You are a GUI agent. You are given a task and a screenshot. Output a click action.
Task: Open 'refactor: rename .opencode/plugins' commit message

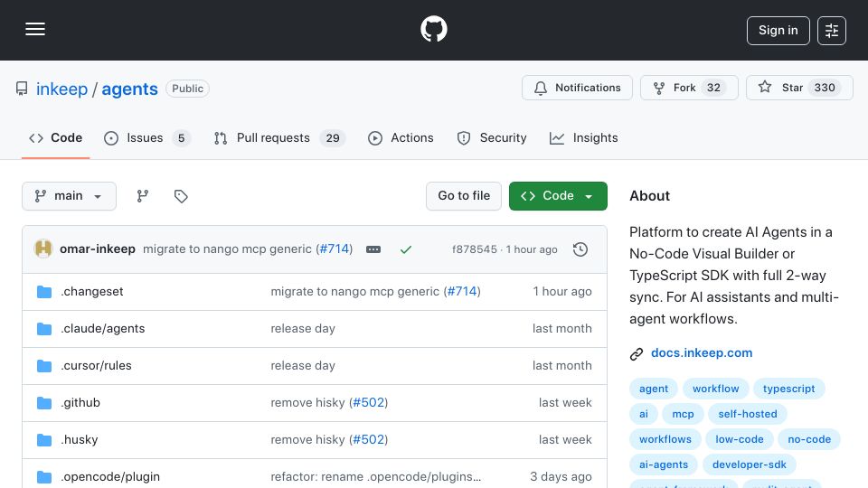pos(376,477)
